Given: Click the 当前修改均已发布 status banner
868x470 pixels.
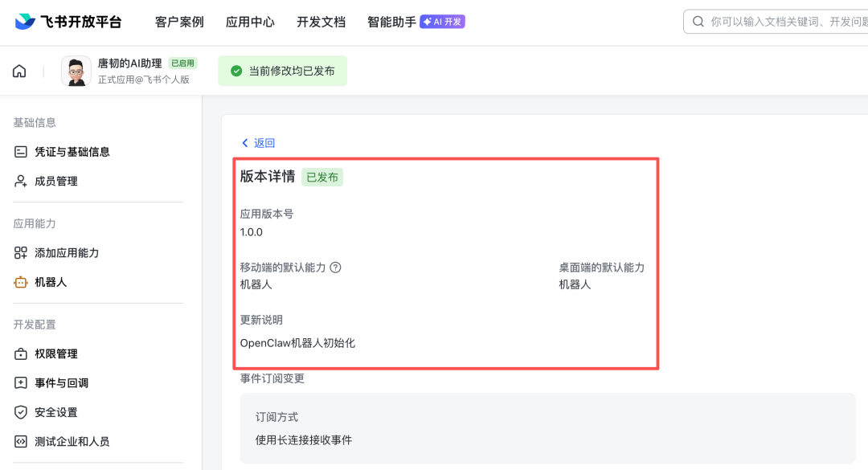Looking at the screenshot, I should tap(282, 71).
